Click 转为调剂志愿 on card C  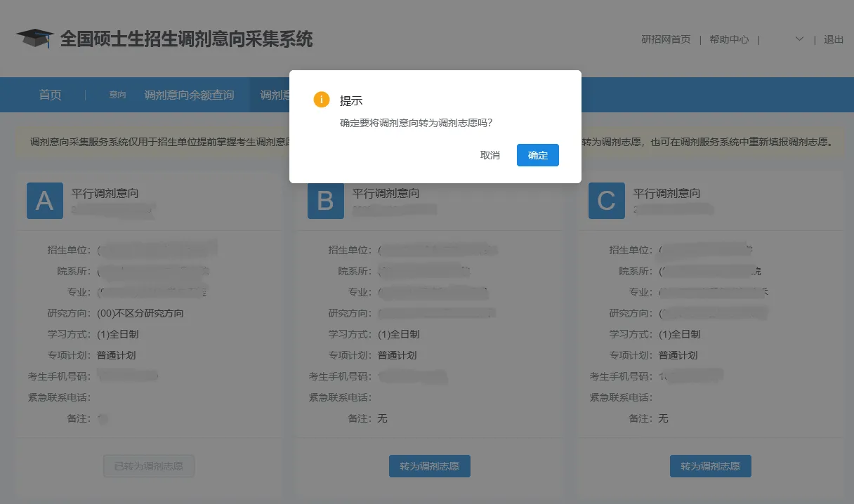pyautogui.click(x=710, y=465)
